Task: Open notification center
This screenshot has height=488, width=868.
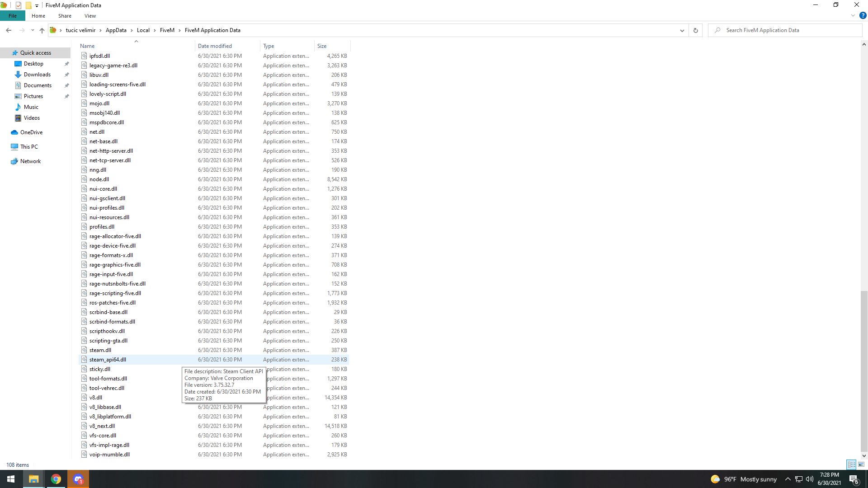Action: coord(854,479)
